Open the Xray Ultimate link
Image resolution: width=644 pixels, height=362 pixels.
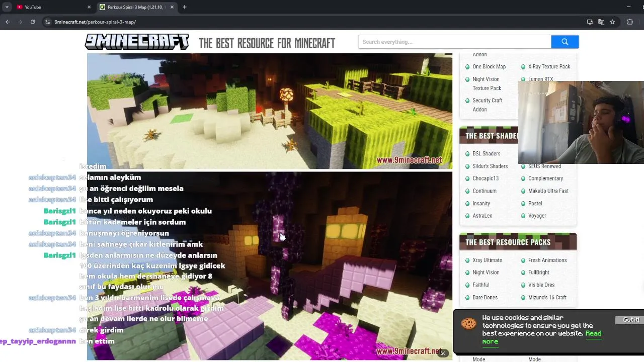tap(487, 260)
